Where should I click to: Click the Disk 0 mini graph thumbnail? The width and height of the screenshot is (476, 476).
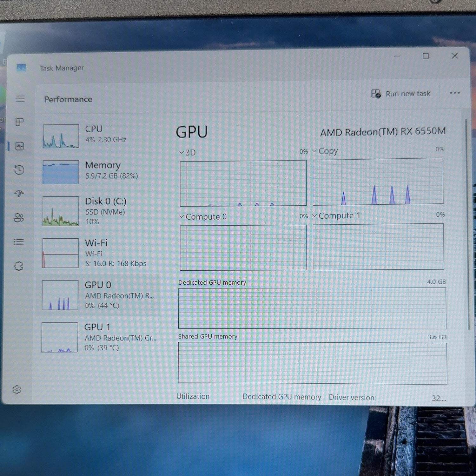pyautogui.click(x=61, y=211)
